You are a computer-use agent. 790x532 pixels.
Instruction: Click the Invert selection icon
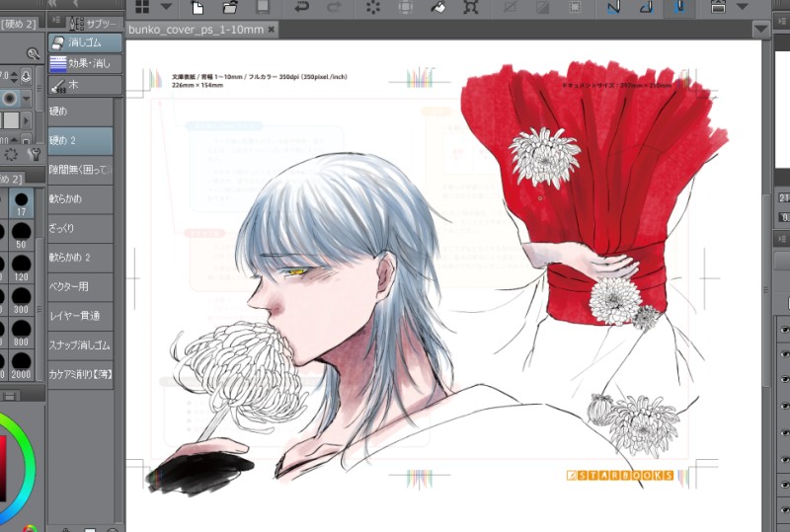coord(542,7)
